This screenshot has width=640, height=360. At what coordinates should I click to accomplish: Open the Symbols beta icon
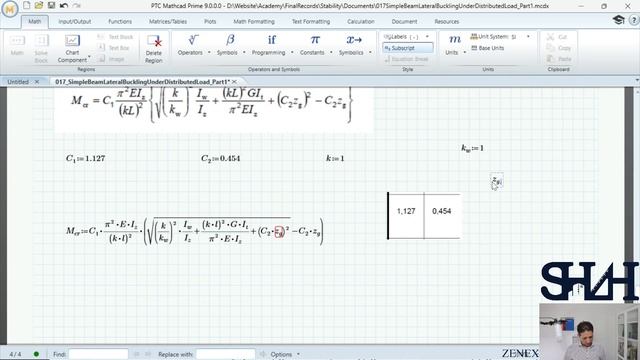(x=230, y=40)
